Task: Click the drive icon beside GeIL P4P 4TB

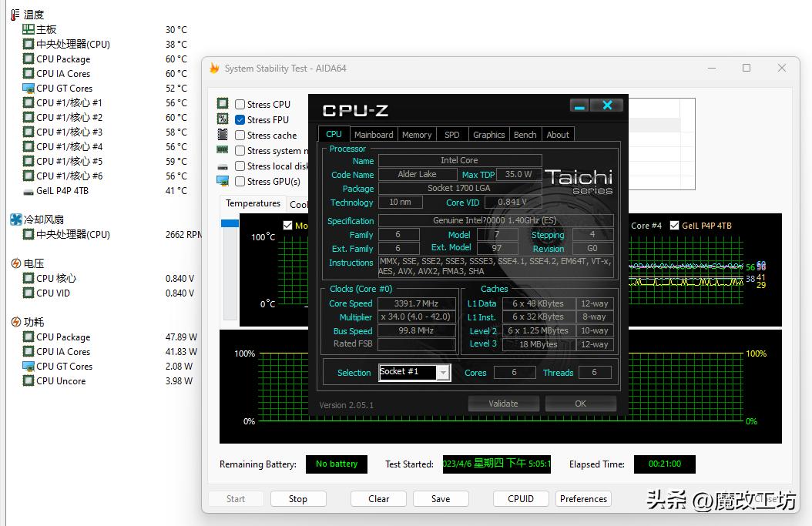Action: (x=28, y=191)
